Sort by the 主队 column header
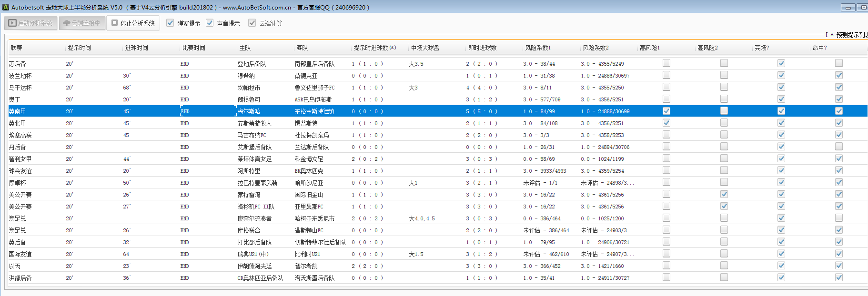This screenshot has height=296, width=868. [x=245, y=48]
